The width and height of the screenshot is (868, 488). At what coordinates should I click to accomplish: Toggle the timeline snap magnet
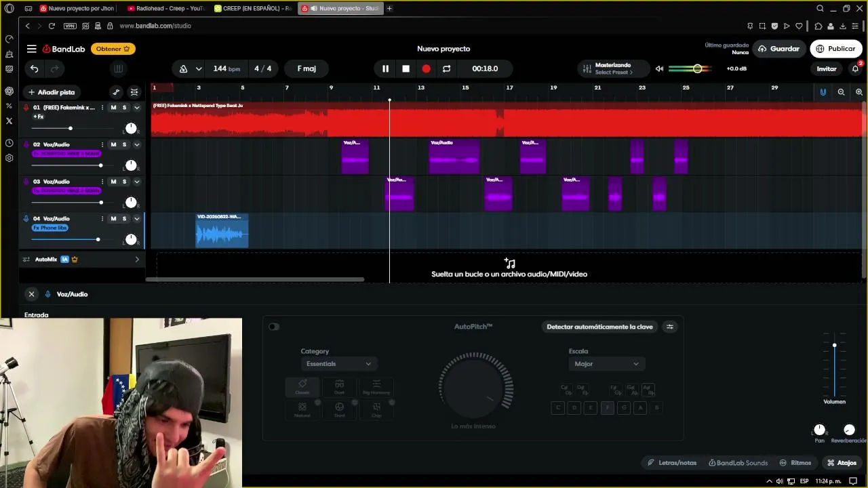[x=823, y=92]
